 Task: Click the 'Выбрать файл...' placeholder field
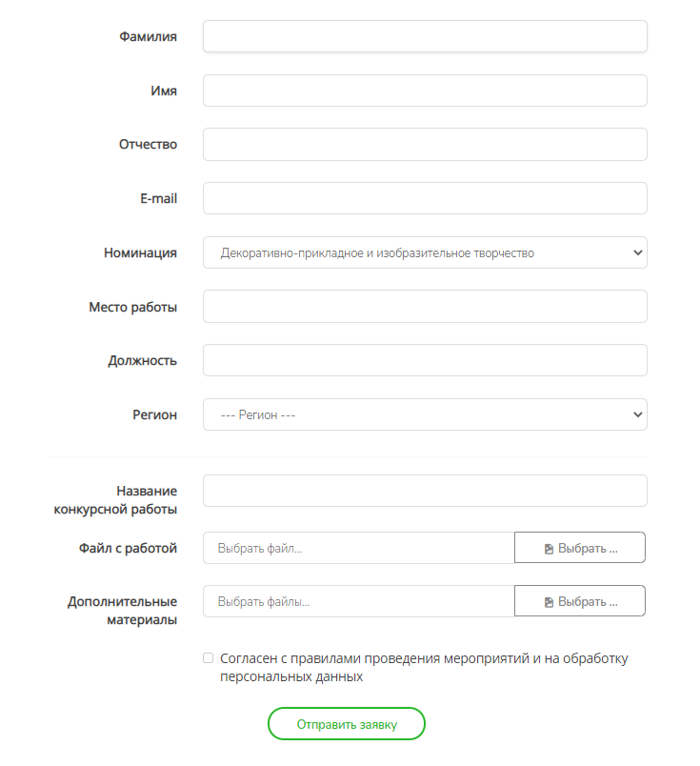[x=359, y=548]
